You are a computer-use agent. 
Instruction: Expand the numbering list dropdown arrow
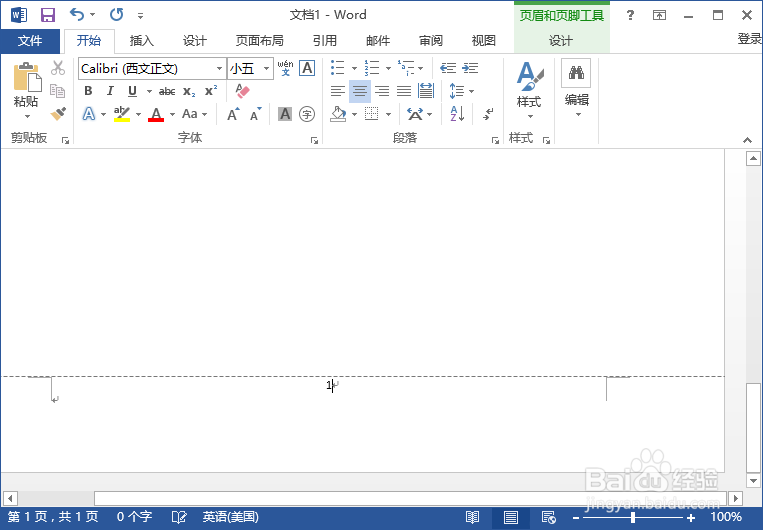(388, 68)
